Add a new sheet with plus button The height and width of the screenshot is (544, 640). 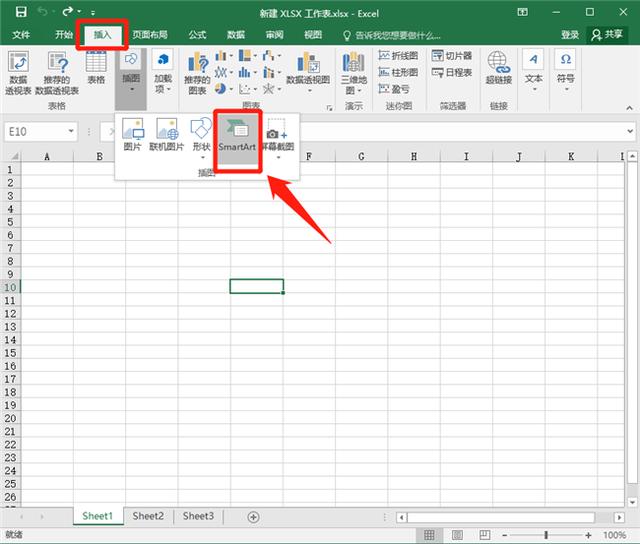click(253, 517)
